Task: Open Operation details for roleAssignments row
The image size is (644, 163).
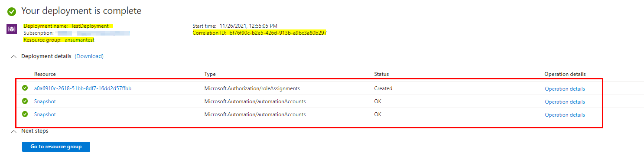Action: [565, 89]
